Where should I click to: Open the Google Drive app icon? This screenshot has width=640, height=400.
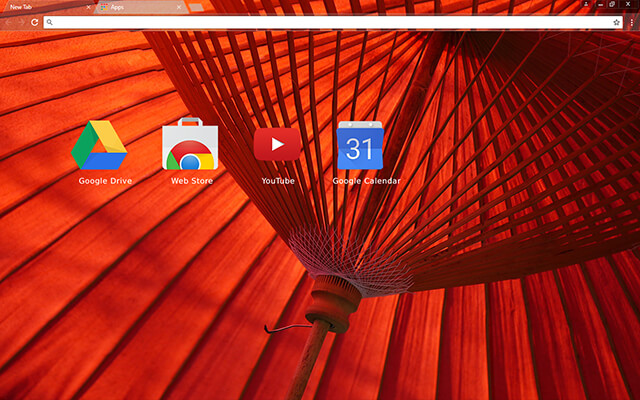tap(99, 144)
